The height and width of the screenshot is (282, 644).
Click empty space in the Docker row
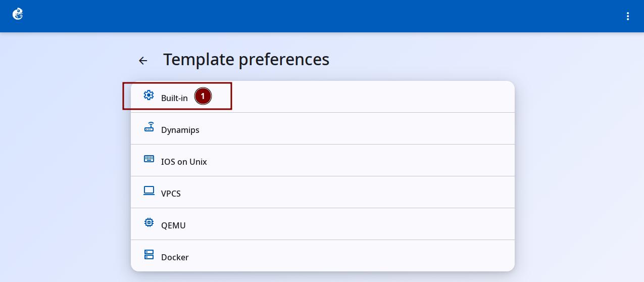tap(354, 256)
